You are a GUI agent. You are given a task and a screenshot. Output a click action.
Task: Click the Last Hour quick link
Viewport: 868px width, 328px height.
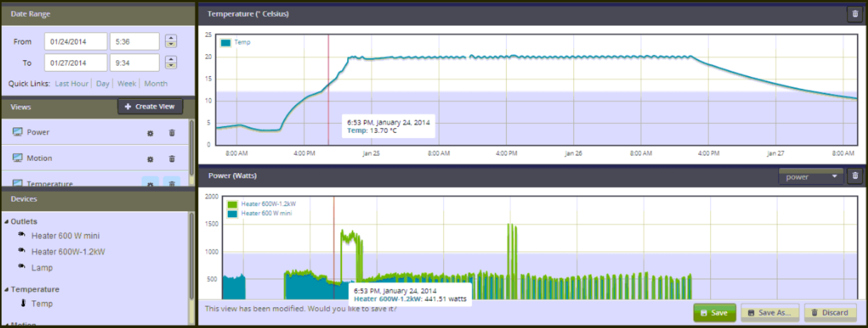click(x=71, y=84)
